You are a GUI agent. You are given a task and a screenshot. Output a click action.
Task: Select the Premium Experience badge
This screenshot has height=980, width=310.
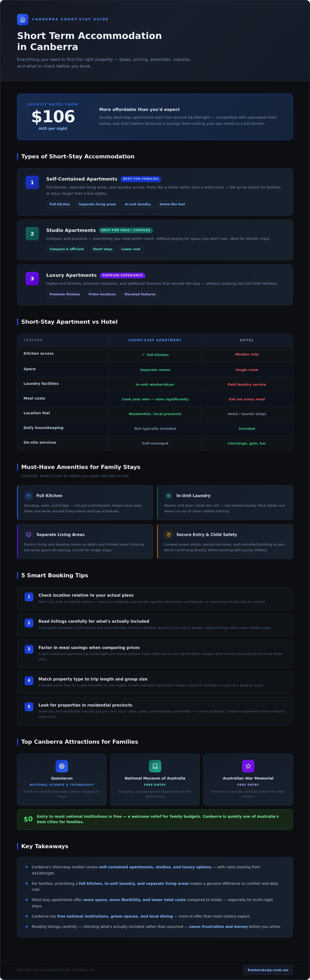(123, 276)
